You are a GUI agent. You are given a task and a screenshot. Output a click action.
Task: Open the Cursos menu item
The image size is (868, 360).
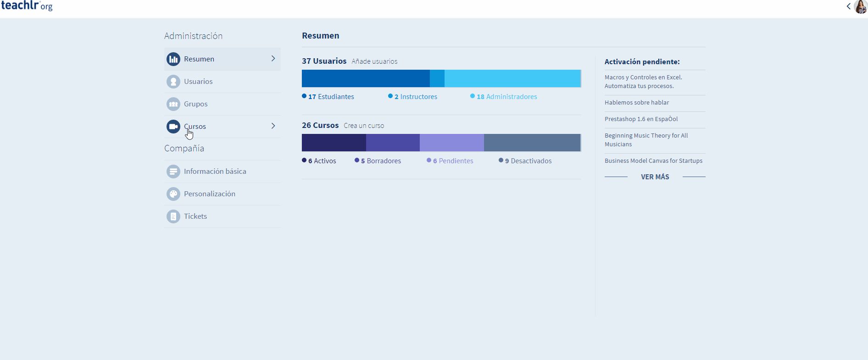pyautogui.click(x=223, y=127)
